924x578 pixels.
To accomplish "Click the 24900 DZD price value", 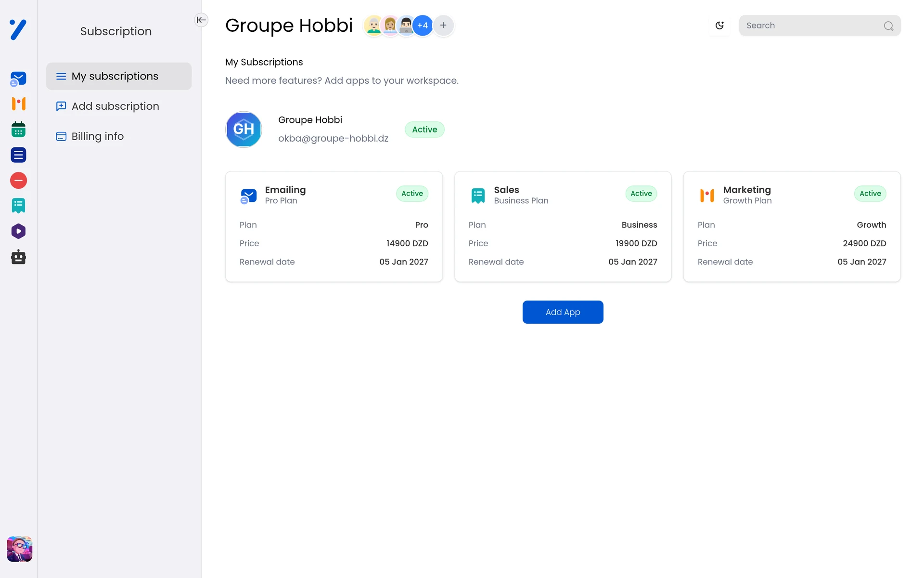I will click(864, 243).
